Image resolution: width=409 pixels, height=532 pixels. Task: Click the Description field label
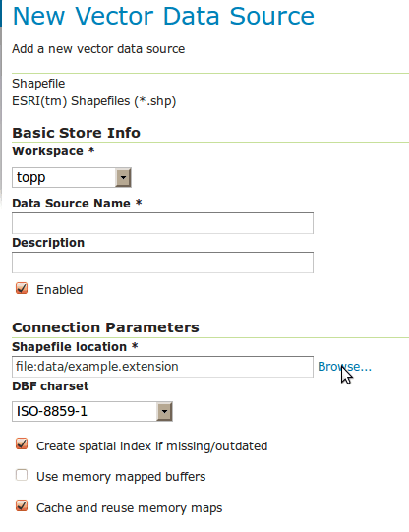point(48,243)
